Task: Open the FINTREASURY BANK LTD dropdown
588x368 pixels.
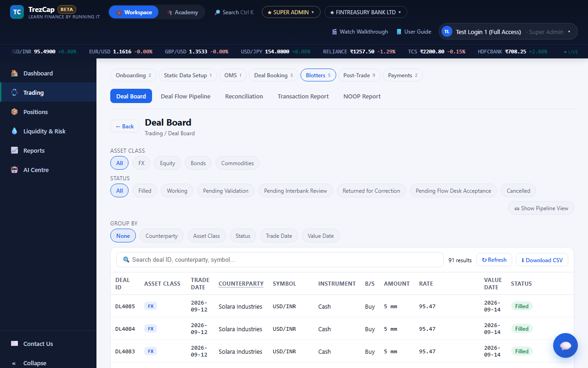Action: click(x=366, y=12)
